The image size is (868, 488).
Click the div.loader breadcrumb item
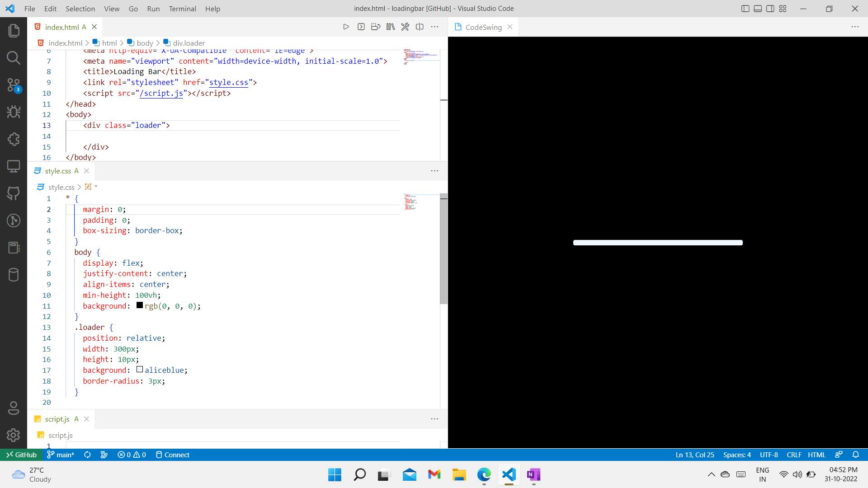184,43
